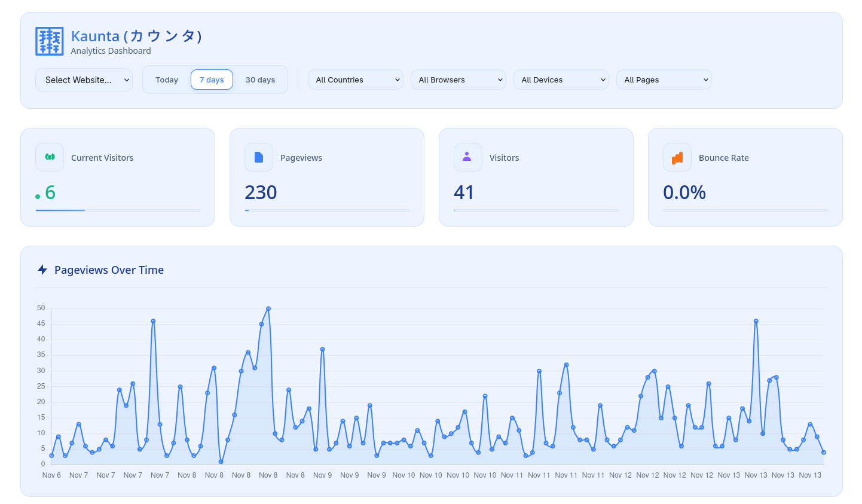Open the All Pages filter

[x=664, y=80]
